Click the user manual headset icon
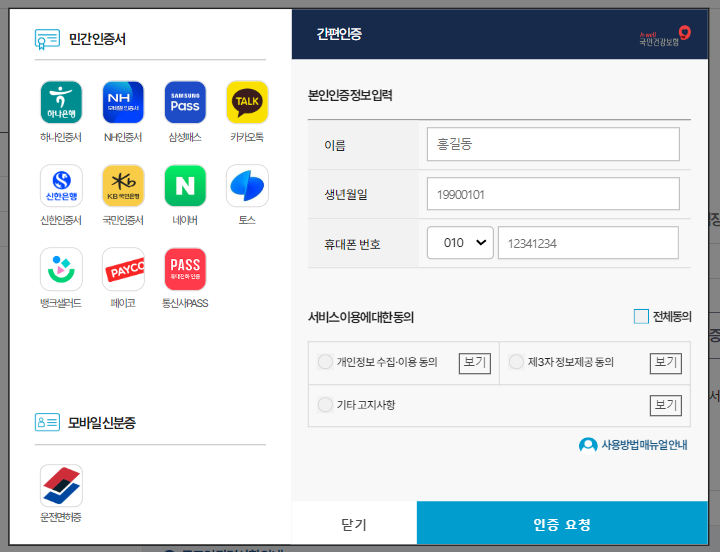720x552 pixels. [588, 445]
